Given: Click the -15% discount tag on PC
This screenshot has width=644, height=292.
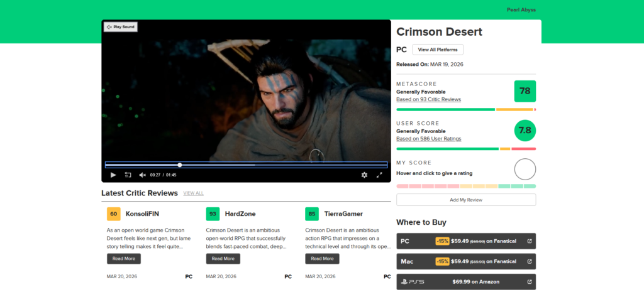Looking at the screenshot, I should pyautogui.click(x=442, y=241).
